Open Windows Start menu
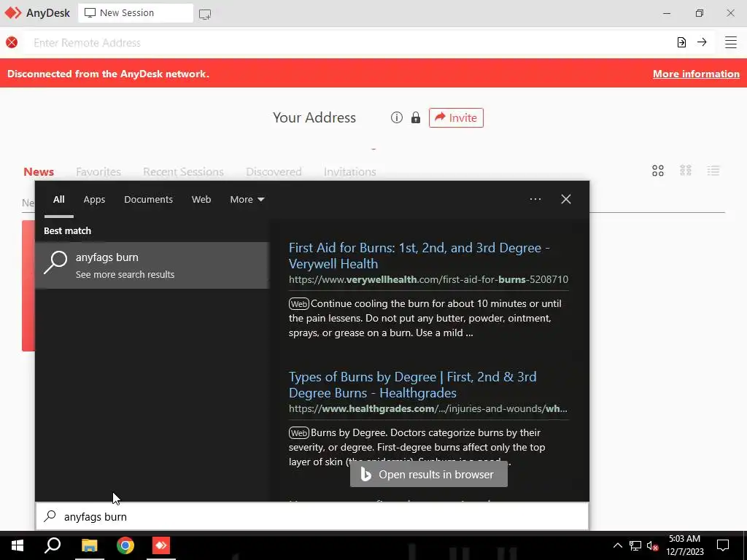The image size is (747, 560). point(18,545)
